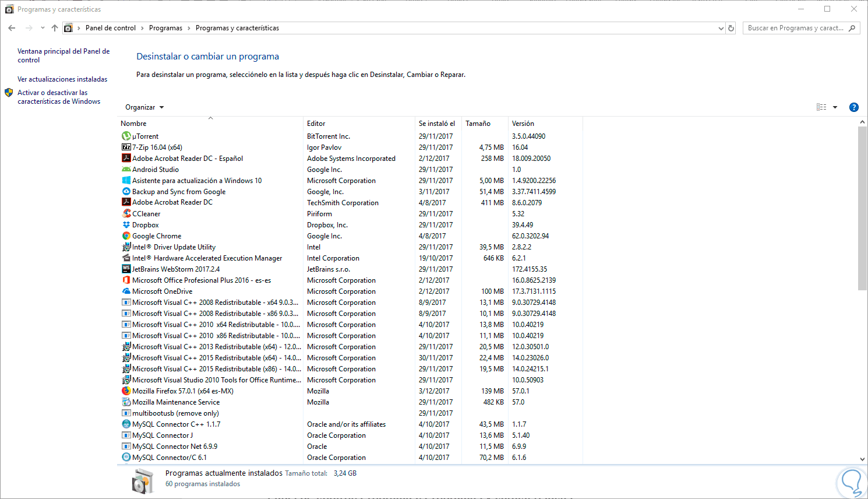This screenshot has width=868, height=499.
Task: Click the MySQL Connector/C 6.1 icon
Action: (x=126, y=458)
